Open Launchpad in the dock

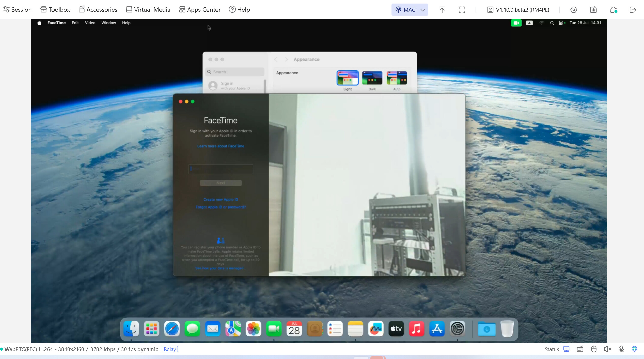click(151, 329)
